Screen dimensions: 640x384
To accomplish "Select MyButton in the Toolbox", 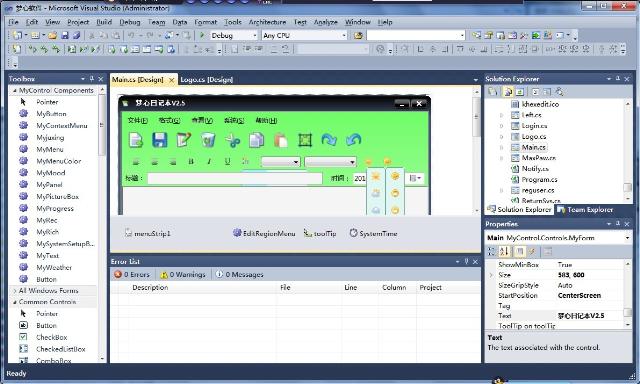I will click(51, 114).
